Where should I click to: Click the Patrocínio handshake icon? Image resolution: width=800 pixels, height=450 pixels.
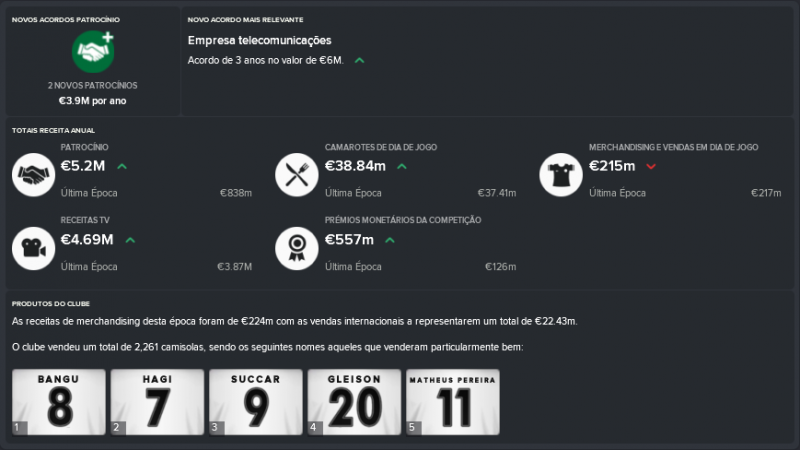(32, 175)
